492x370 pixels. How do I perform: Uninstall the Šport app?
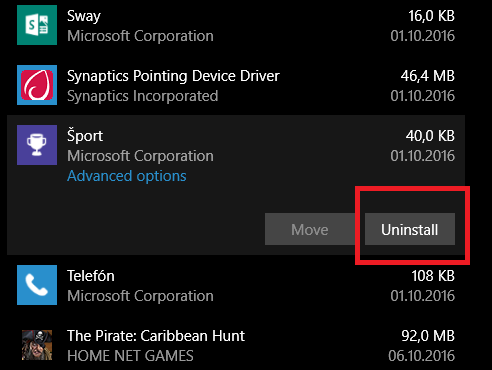click(410, 229)
